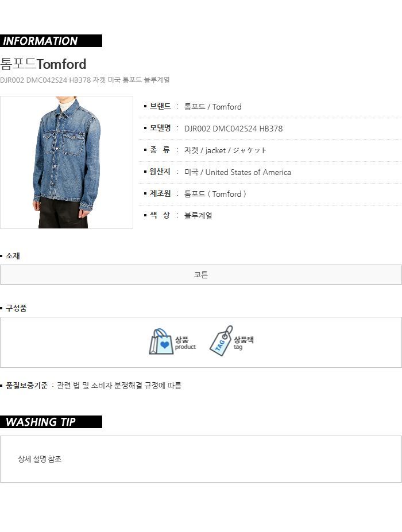Select model number DJR002 DMC042S24 HB378 value
This screenshot has width=402, height=532.
233,129
